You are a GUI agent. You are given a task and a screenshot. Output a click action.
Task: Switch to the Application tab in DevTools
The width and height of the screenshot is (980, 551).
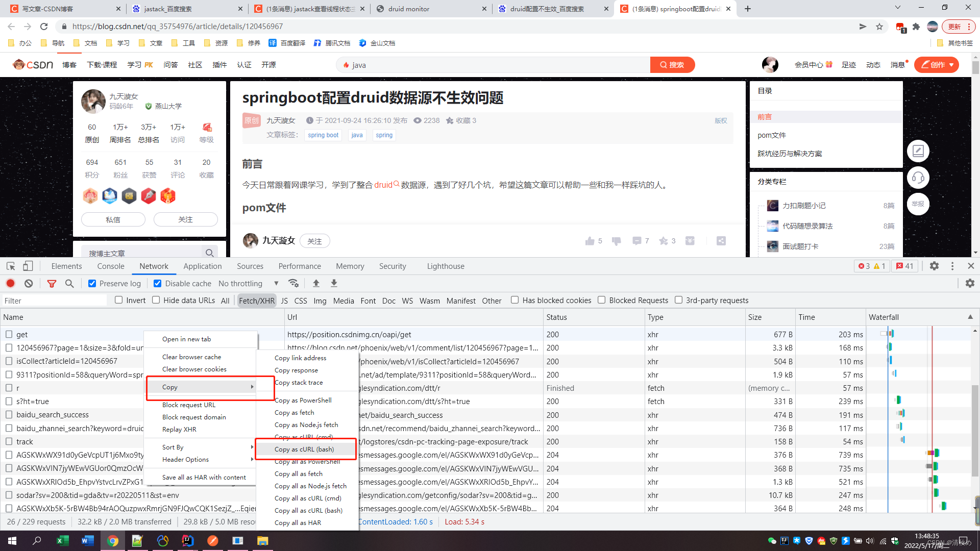point(201,266)
